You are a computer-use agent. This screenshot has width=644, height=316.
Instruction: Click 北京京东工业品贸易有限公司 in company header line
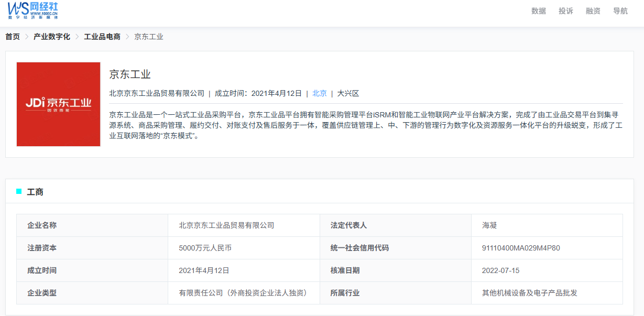coord(157,93)
